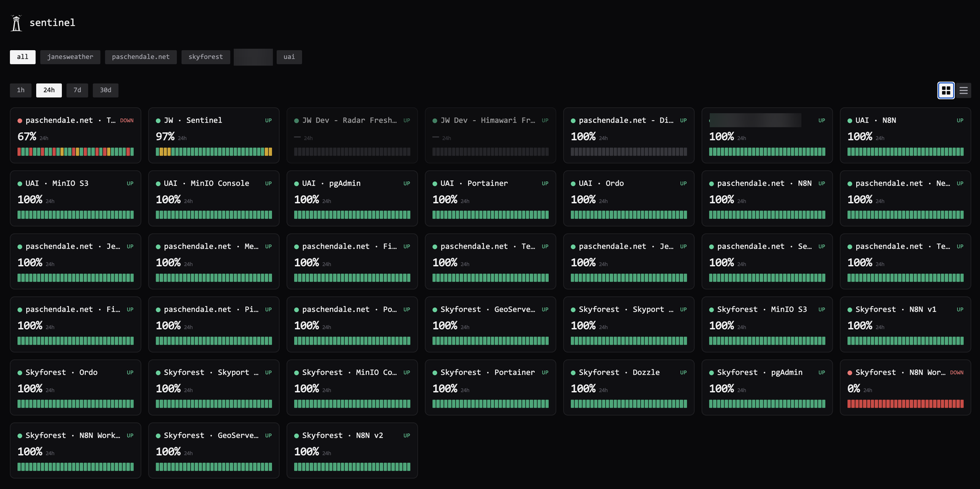Click the green status dot of UAI Portainer
The image size is (980, 489).
[x=435, y=184]
